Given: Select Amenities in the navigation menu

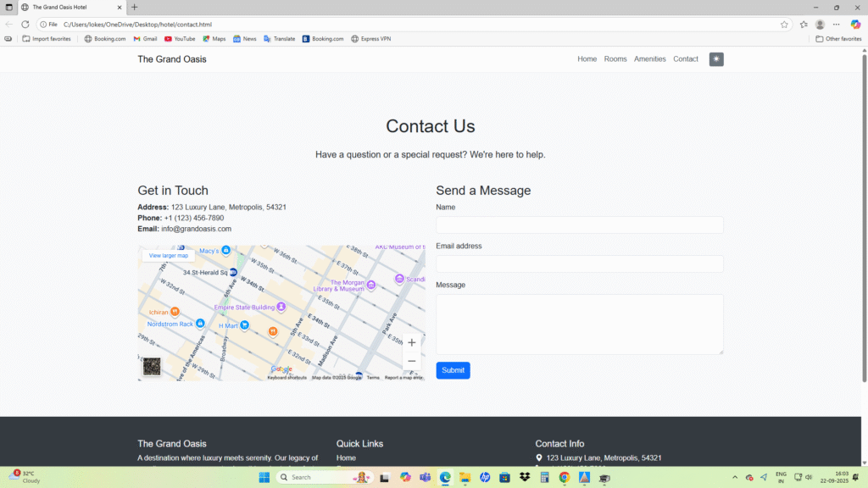Looking at the screenshot, I should point(649,58).
